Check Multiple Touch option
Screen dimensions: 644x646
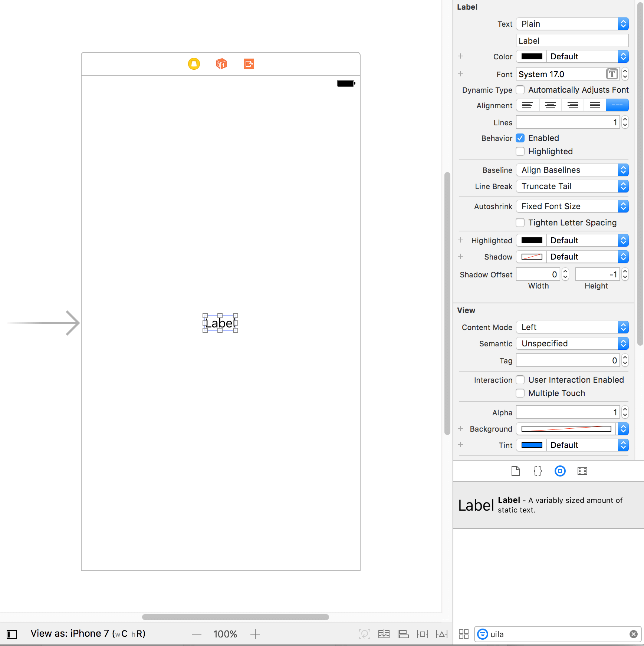coord(520,393)
